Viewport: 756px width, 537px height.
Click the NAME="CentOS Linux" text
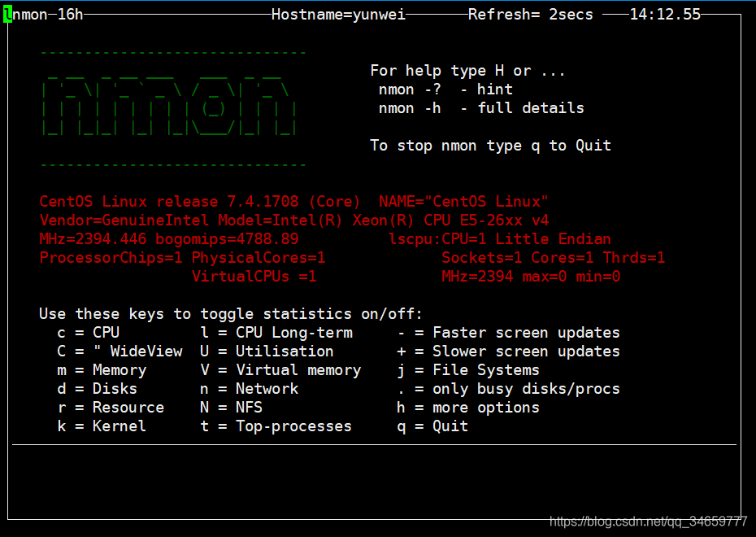pos(463,202)
